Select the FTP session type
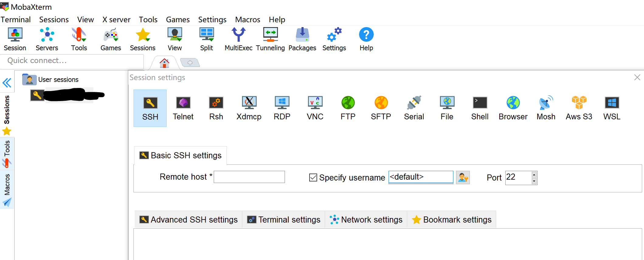The height and width of the screenshot is (260, 644). pyautogui.click(x=348, y=108)
